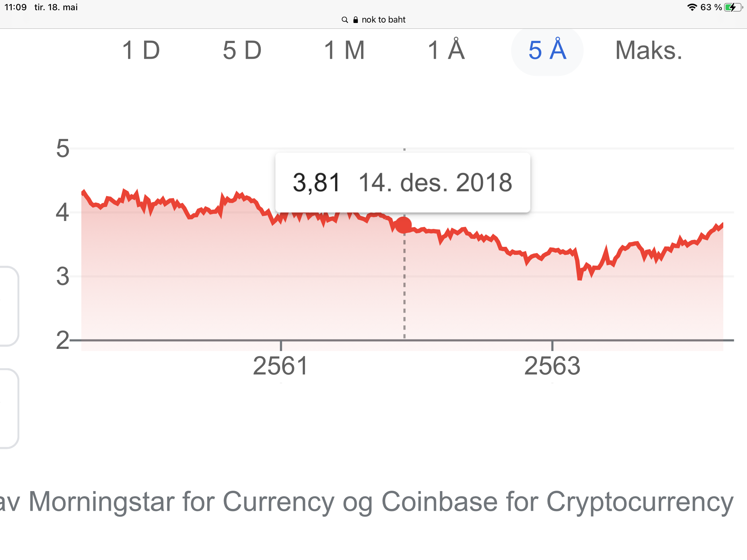Click the magnifier icon in address bar
The width and height of the screenshot is (747, 560).
(x=345, y=20)
